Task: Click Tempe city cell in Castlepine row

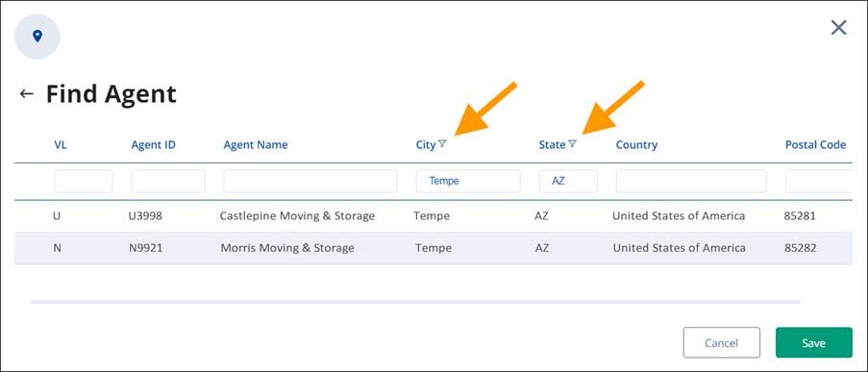Action: pyautogui.click(x=432, y=216)
